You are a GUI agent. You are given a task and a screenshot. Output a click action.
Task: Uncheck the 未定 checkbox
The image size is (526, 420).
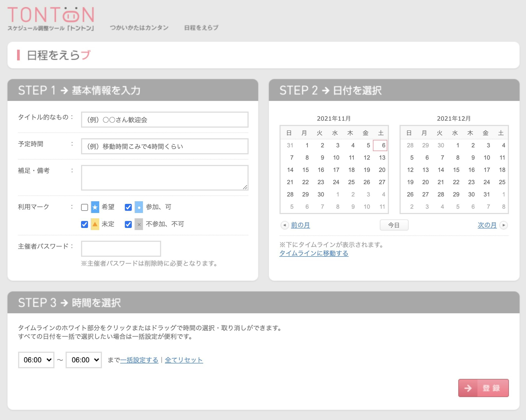[84, 224]
